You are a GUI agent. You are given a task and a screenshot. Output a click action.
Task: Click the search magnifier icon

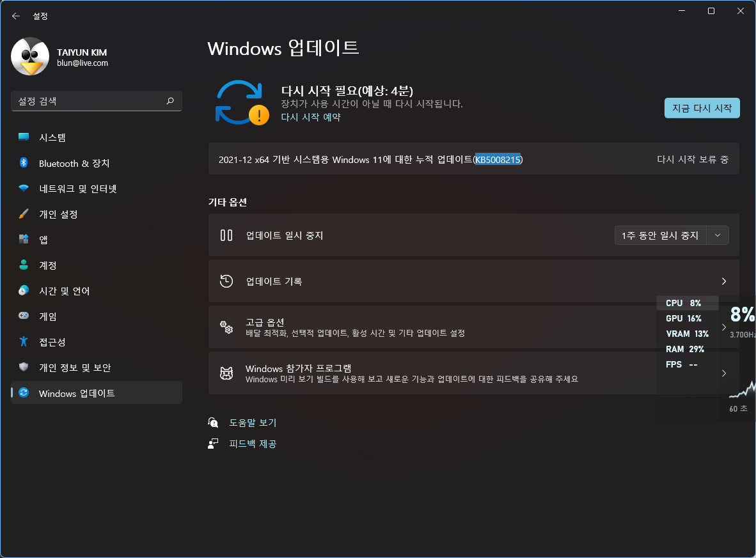click(170, 101)
